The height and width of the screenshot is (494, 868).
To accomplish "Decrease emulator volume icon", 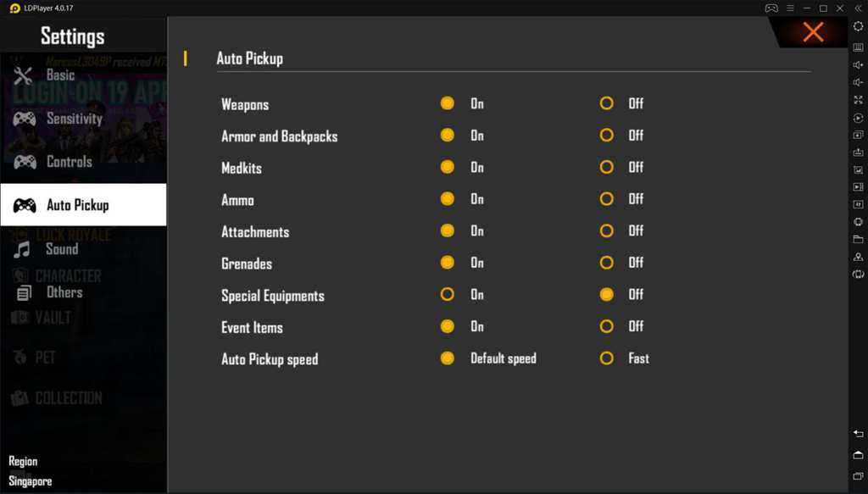I will [857, 82].
